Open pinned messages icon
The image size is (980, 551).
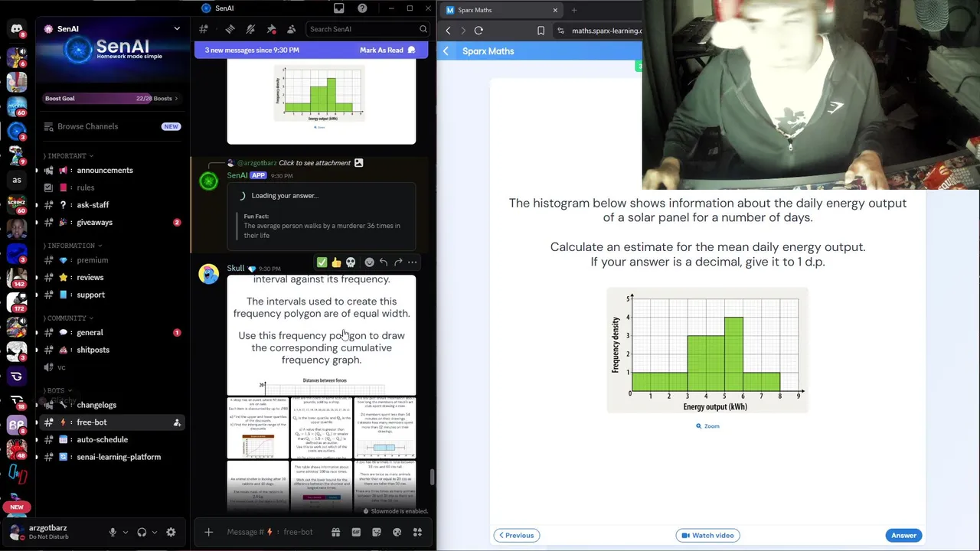click(271, 29)
